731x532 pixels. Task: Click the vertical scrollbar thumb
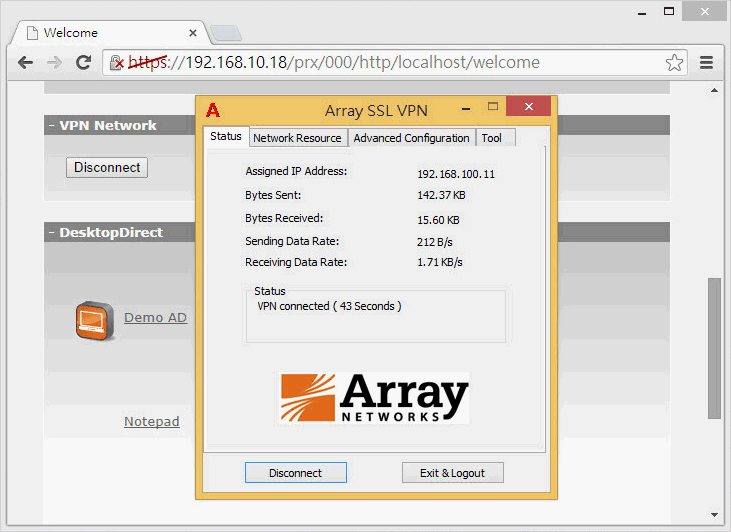(714, 348)
